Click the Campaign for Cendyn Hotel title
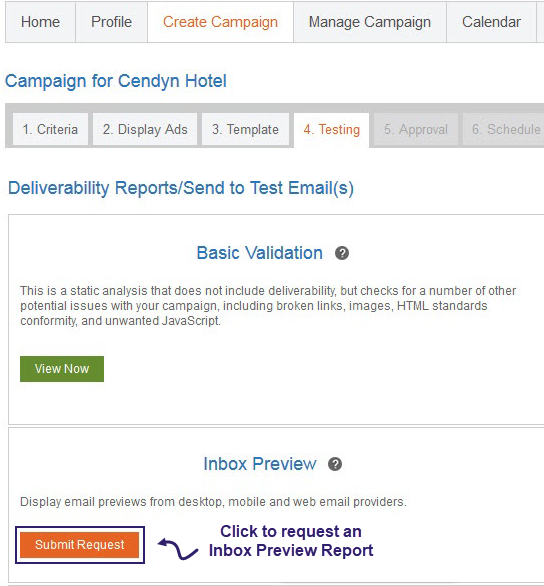This screenshot has width=544, height=586. pos(116,81)
